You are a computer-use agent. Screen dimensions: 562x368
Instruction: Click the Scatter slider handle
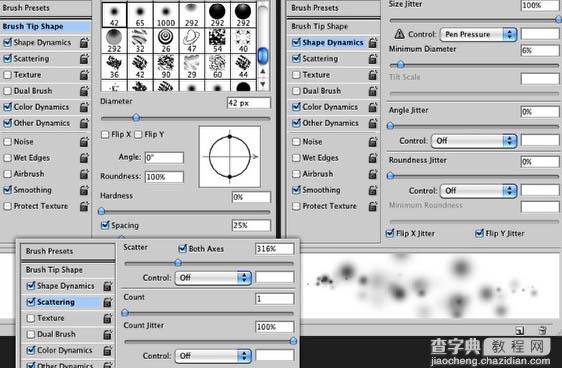178,263
